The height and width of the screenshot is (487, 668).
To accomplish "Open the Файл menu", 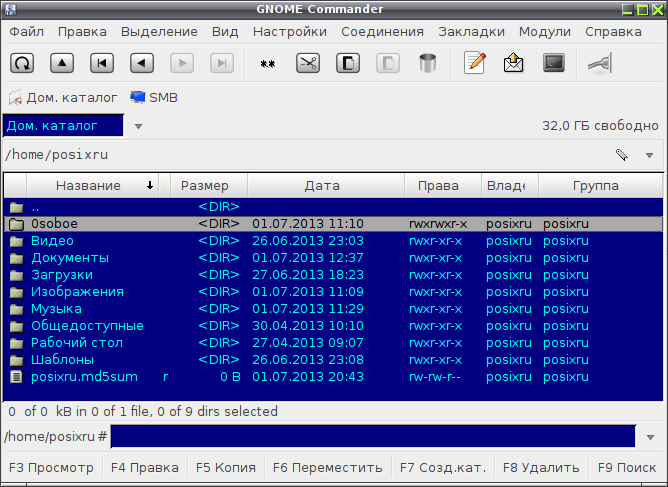I will [26, 32].
